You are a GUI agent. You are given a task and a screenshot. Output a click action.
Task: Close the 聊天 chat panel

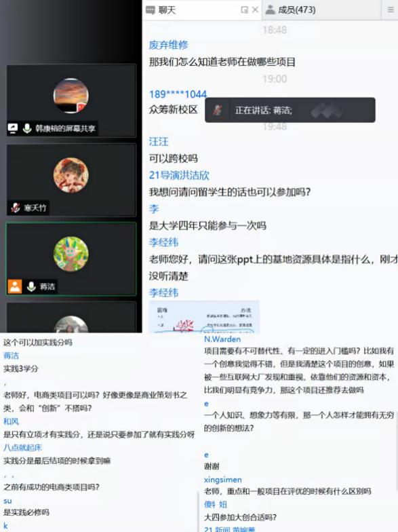[x=255, y=9]
